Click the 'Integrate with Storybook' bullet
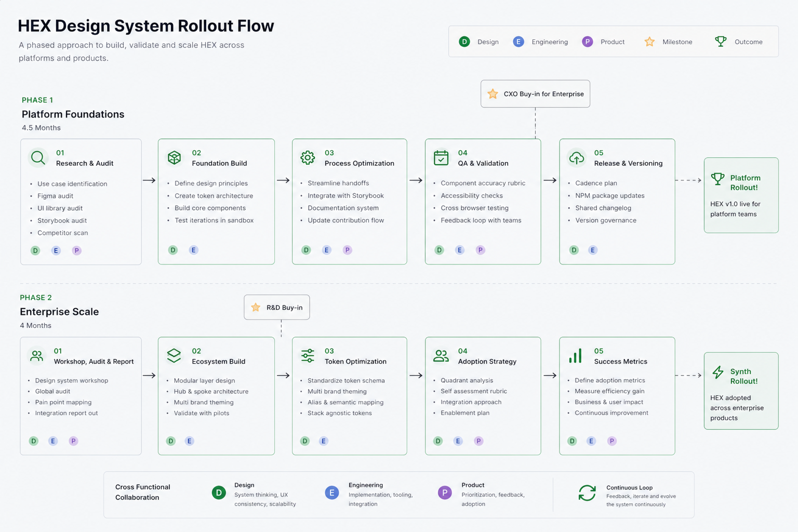The image size is (798, 532). (x=345, y=195)
